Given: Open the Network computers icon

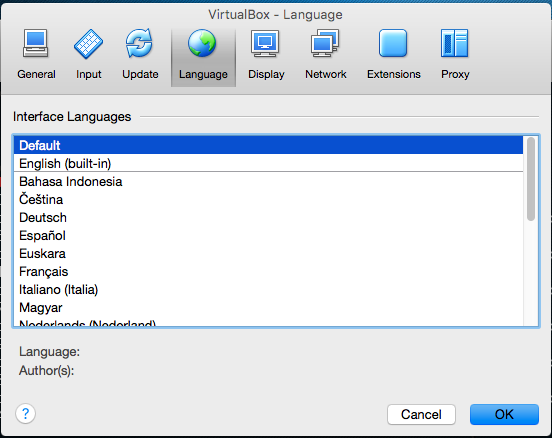Looking at the screenshot, I should 325,43.
